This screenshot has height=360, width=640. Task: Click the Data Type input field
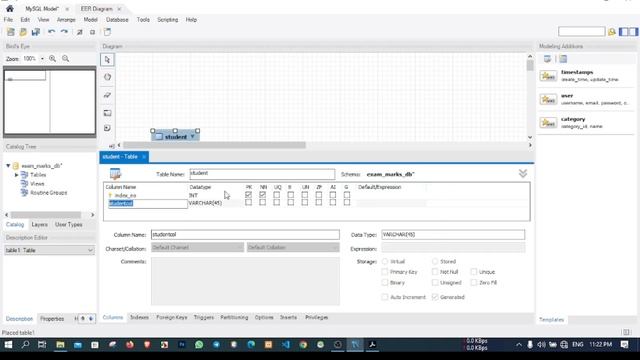[x=453, y=235]
